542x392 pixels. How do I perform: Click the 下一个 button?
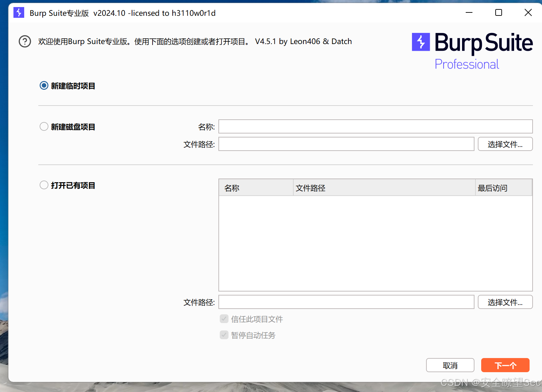click(505, 365)
